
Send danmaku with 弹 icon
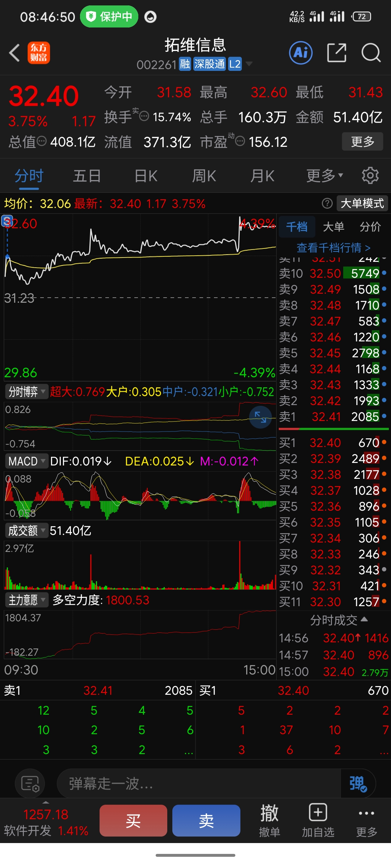(358, 784)
